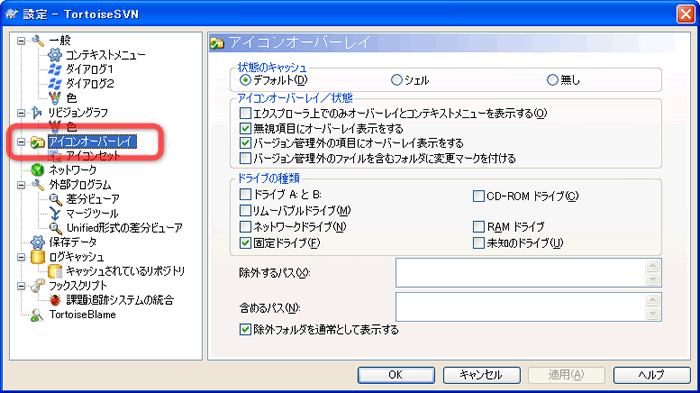Viewport: 700px width, 393px height.
Task: Open the TortoiseBlame settings page
Action: point(83,315)
